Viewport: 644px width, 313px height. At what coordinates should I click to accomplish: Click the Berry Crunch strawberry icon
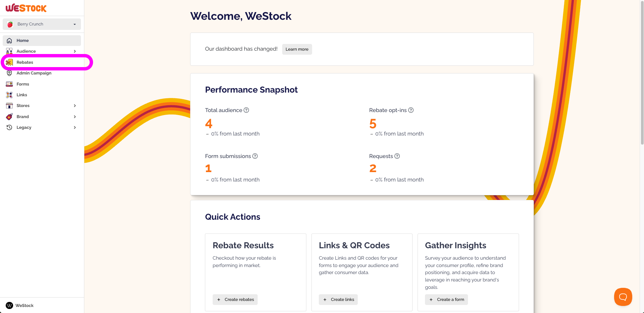click(x=10, y=24)
